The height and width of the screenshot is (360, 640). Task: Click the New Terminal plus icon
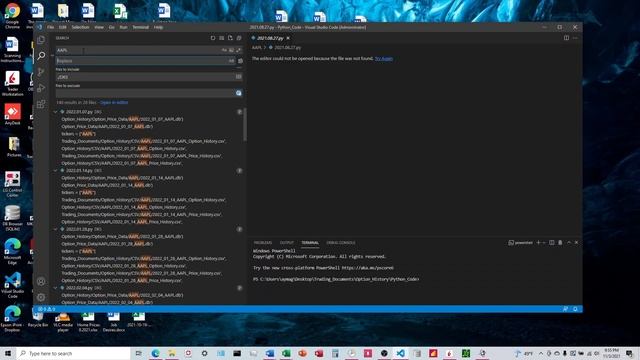tap(538, 242)
